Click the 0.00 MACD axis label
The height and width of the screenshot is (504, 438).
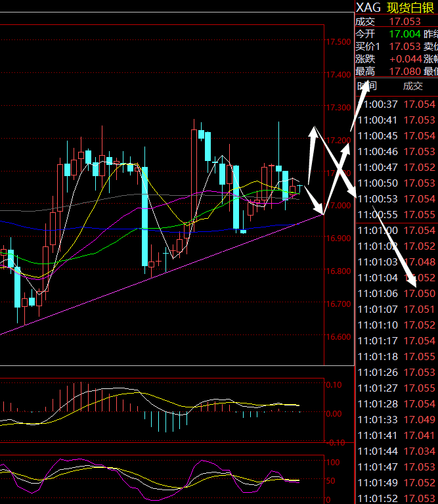pyautogui.click(x=334, y=413)
